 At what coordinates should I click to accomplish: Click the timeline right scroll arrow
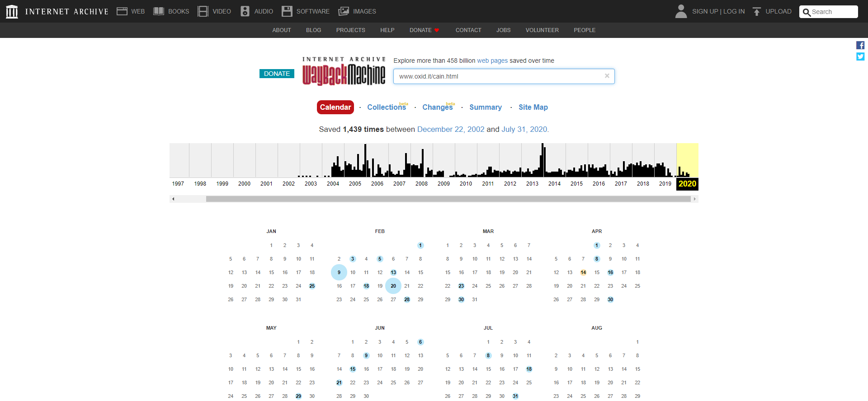[x=695, y=199]
